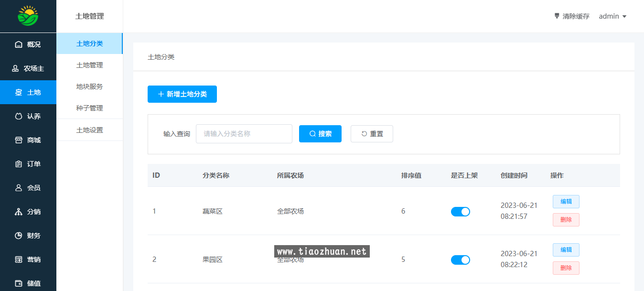Open 商城 mall section
The height and width of the screenshot is (291, 644).
pyautogui.click(x=28, y=140)
